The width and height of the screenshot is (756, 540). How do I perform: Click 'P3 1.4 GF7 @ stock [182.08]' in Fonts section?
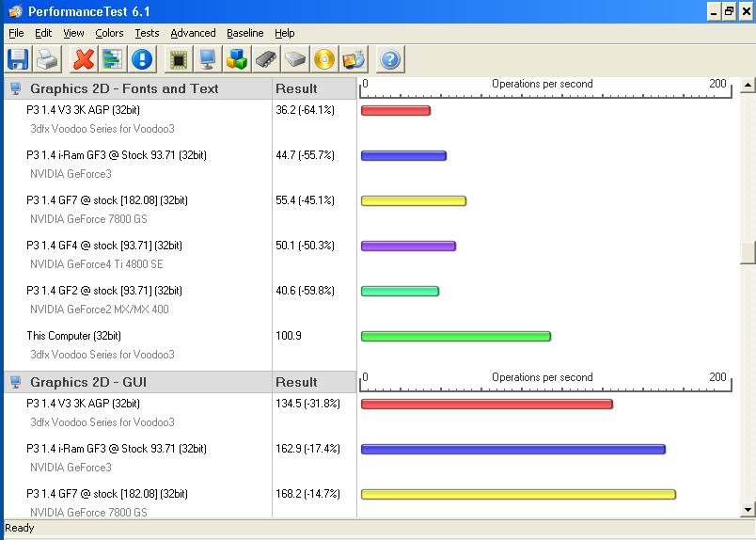click(x=107, y=200)
